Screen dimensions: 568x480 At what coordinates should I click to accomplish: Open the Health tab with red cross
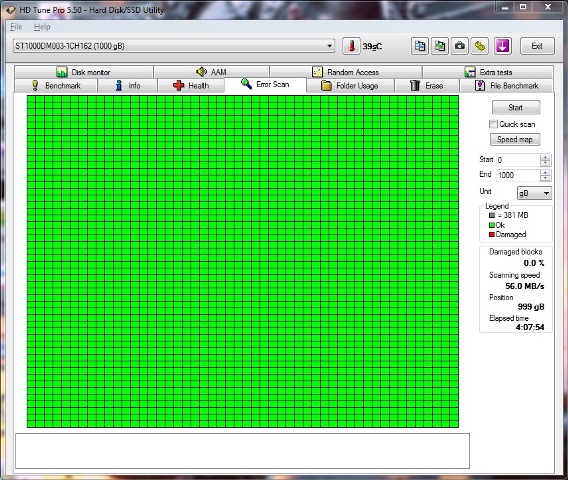pos(191,85)
